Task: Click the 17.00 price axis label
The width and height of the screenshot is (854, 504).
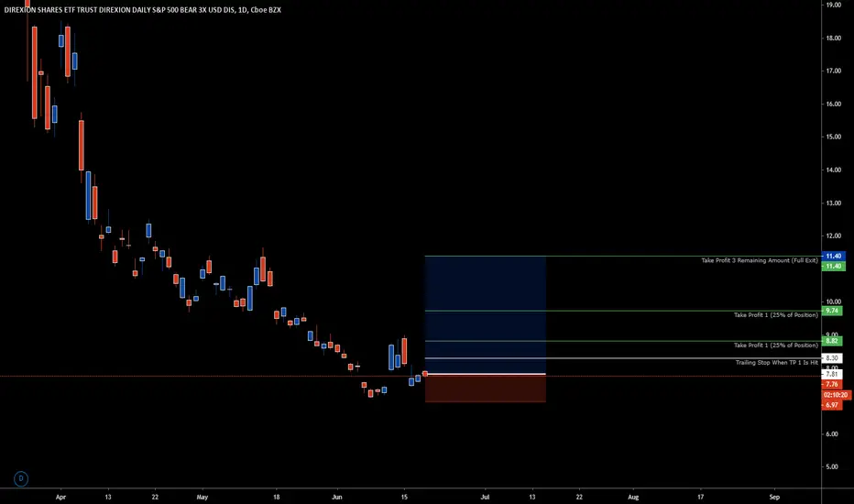Action: click(x=833, y=71)
